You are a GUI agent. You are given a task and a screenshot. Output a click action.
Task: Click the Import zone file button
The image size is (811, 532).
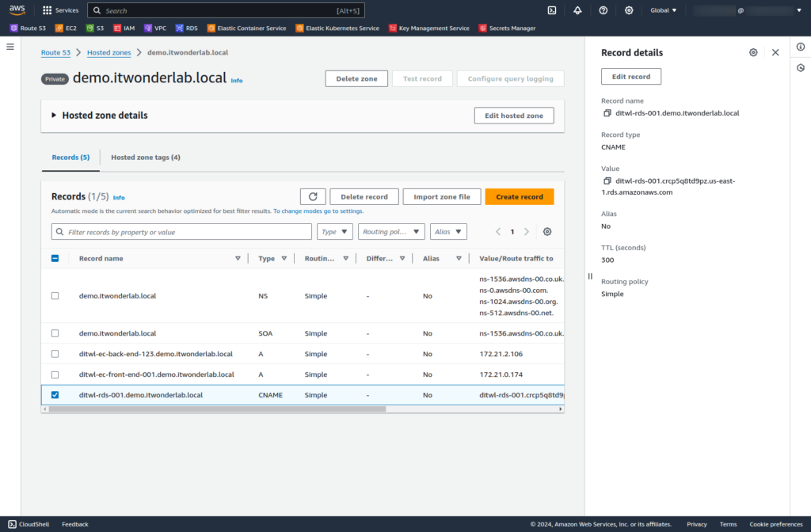coord(442,196)
